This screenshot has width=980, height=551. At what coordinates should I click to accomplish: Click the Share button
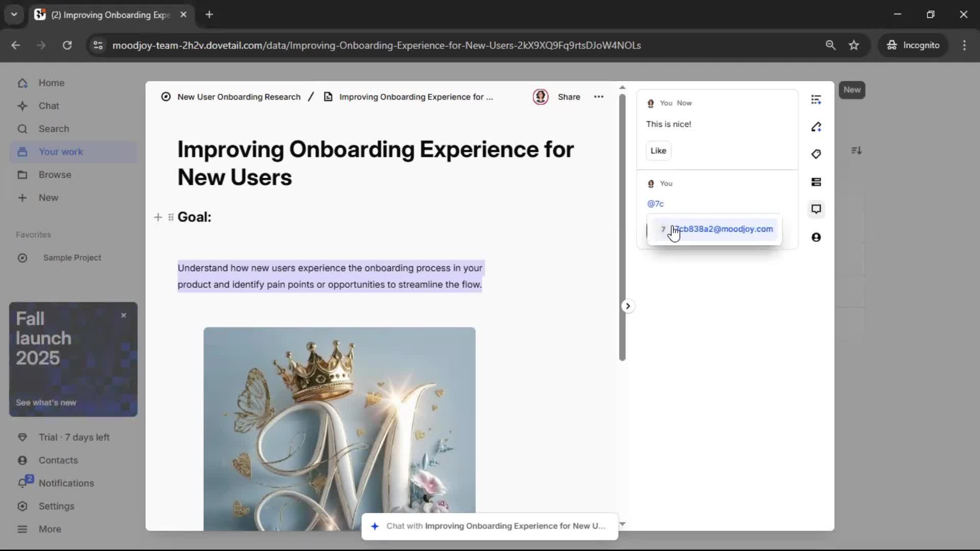click(569, 97)
